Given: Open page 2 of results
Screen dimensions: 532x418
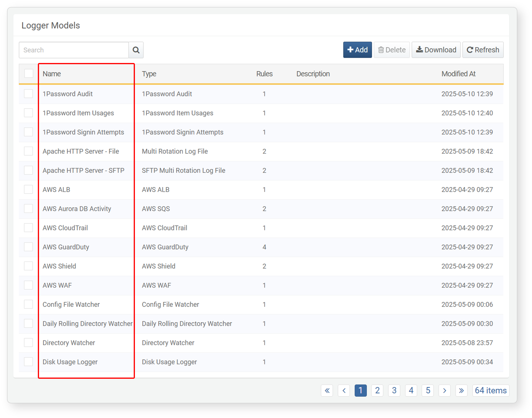Looking at the screenshot, I should pyautogui.click(x=377, y=390).
